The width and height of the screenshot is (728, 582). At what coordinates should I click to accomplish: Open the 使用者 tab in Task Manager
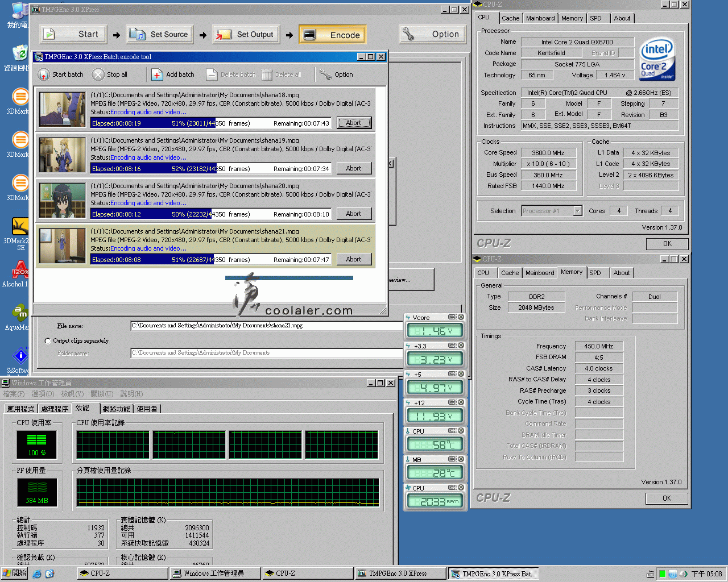pos(147,409)
